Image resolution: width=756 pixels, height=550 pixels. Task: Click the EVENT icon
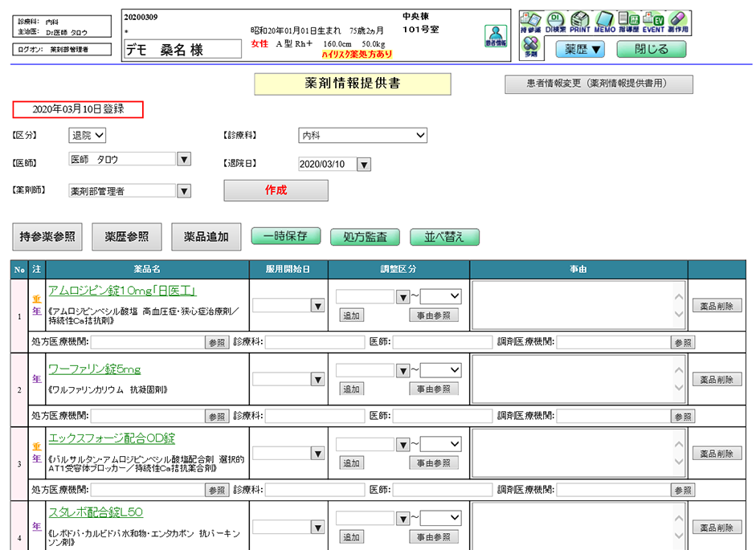point(653,22)
